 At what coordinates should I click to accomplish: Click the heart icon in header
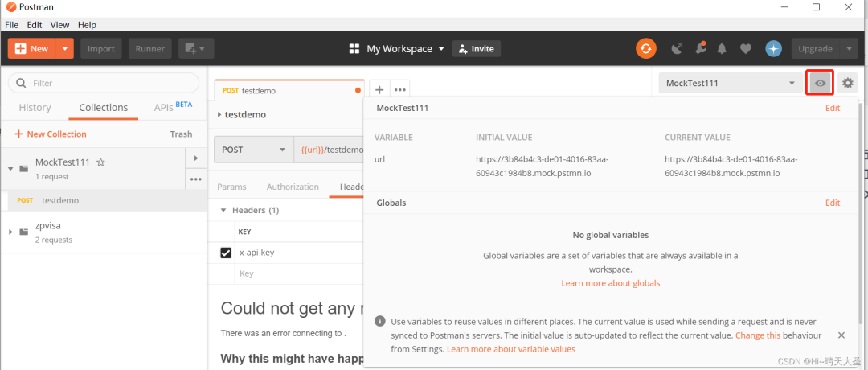click(745, 49)
